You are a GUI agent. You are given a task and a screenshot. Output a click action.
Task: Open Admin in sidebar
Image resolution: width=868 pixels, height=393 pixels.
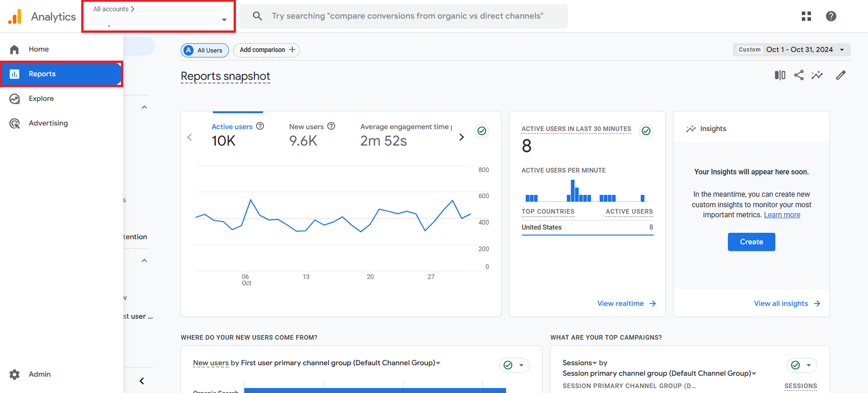click(61, 375)
